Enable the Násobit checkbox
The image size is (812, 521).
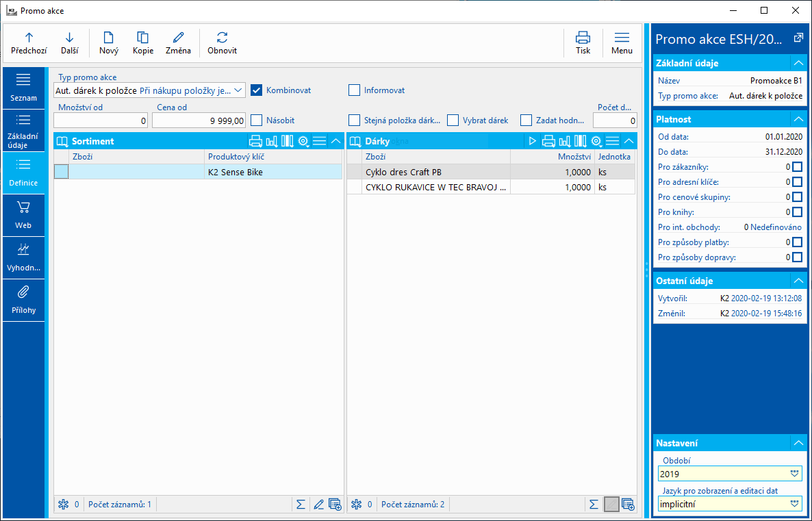(x=256, y=120)
